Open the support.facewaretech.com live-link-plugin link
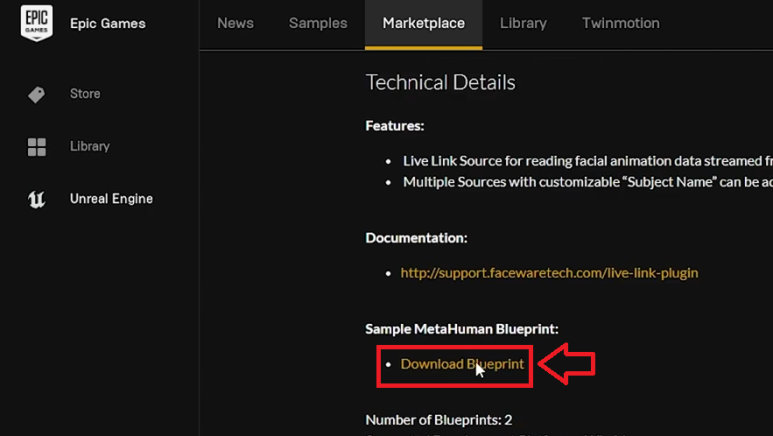Screen dimensions: 773x436 coord(549,273)
